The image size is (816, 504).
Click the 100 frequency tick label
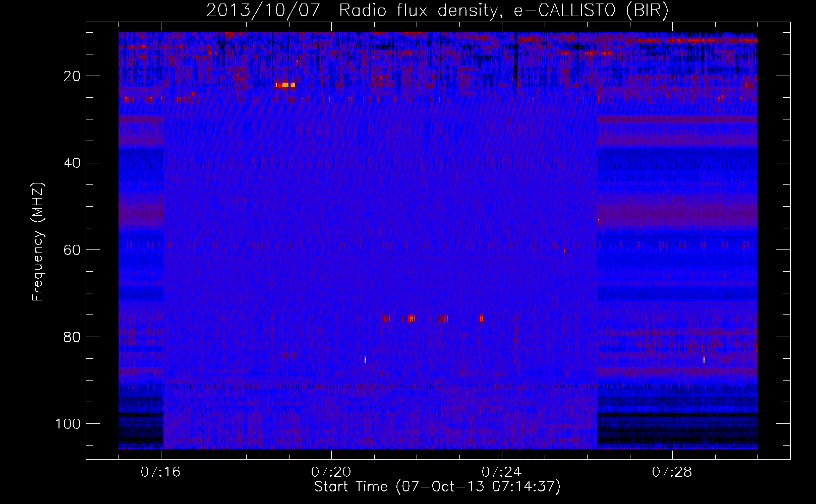tap(68, 424)
